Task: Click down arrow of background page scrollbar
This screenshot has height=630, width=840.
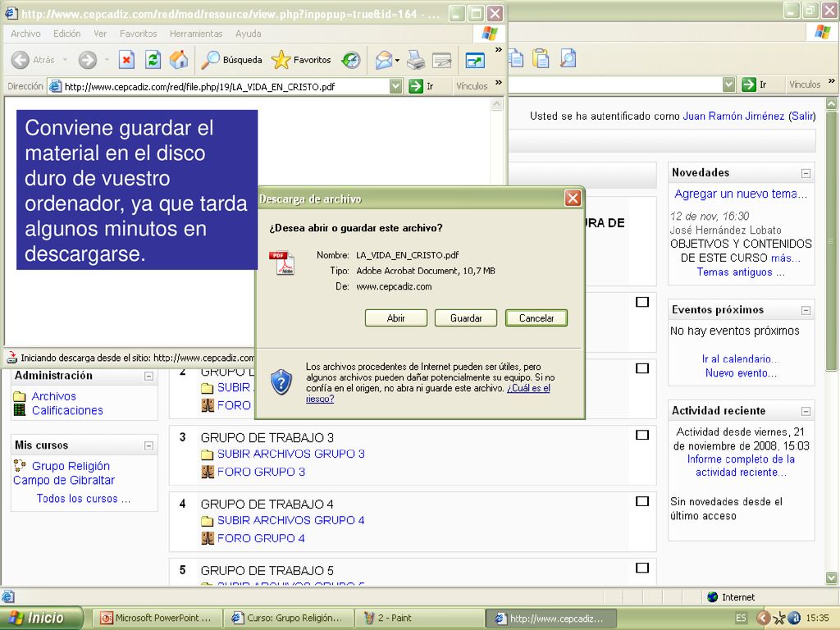Action: pyautogui.click(x=832, y=578)
